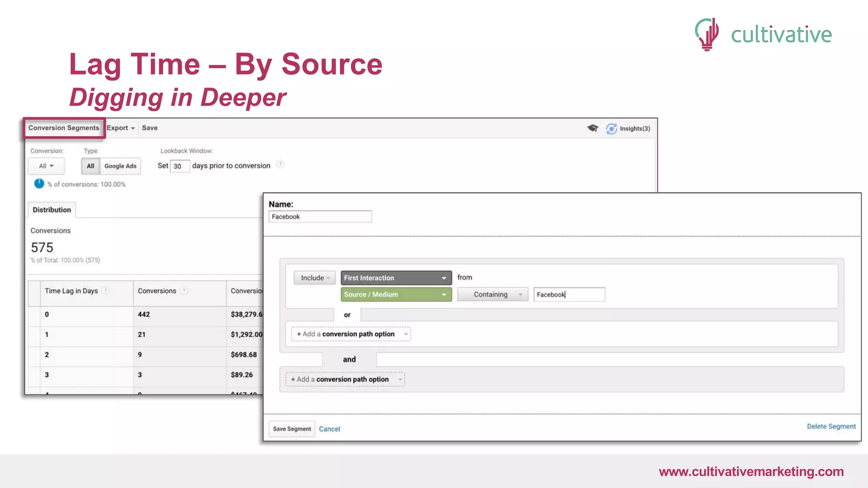Open the Containing match type dropdown
Image resolution: width=868 pixels, height=488 pixels.
492,294
